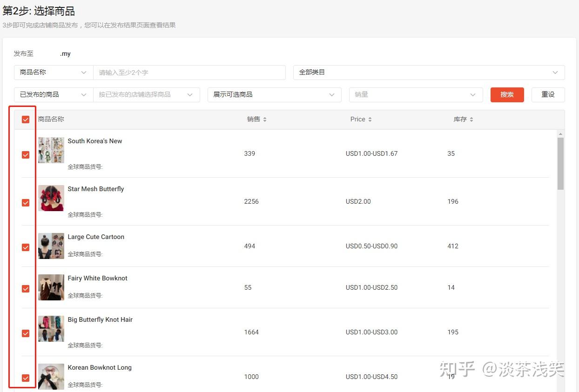Click the South Korea's New product name

tap(95, 141)
